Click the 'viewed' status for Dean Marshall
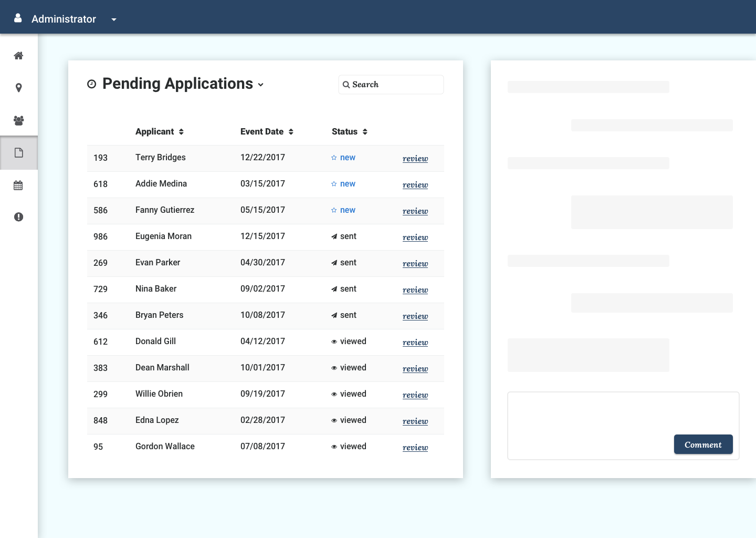Viewport: 756px width, 538px height. point(353,368)
